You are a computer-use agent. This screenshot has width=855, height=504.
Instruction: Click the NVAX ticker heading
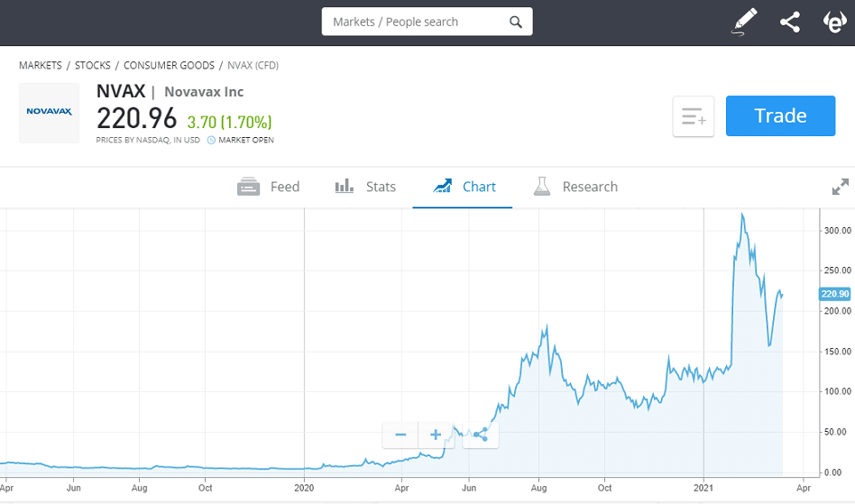point(121,91)
